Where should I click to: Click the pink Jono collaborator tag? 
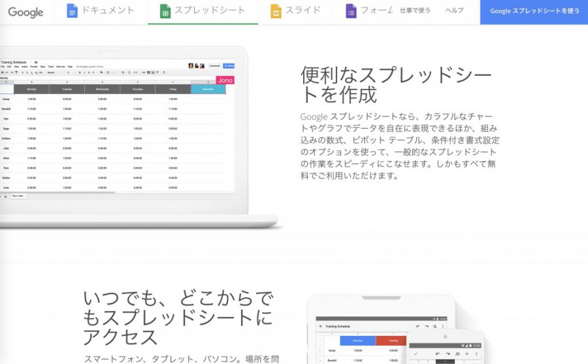(225, 80)
